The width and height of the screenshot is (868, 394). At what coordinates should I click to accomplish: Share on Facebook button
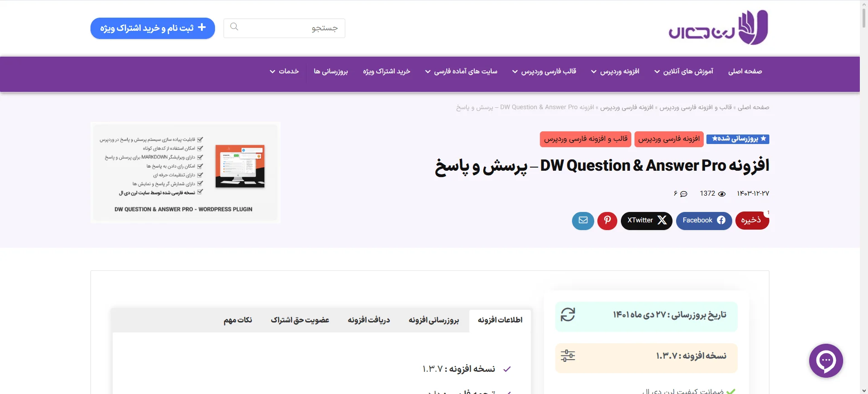pyautogui.click(x=704, y=221)
